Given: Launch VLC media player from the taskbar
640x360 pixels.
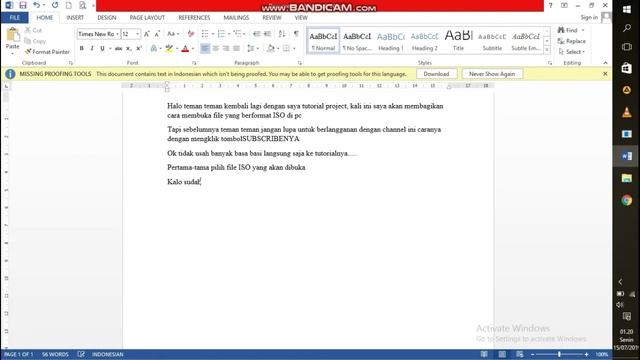Looking at the screenshot, I should tap(627, 112).
